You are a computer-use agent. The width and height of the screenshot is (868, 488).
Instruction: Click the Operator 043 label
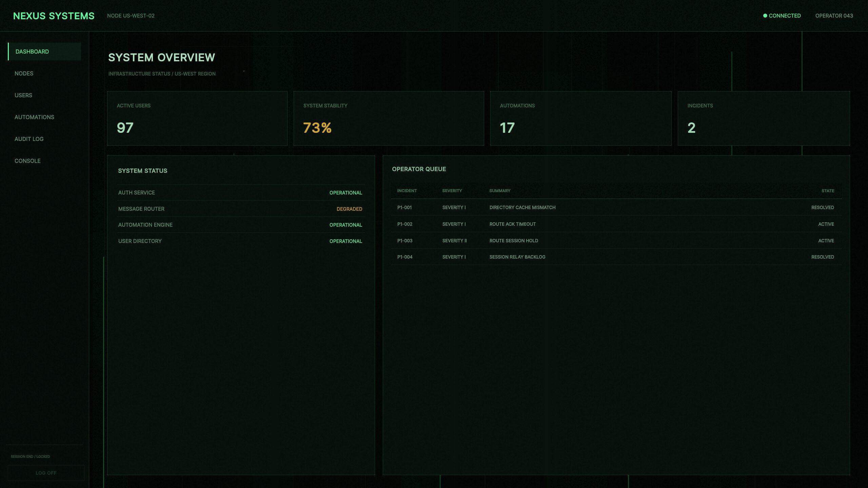click(x=834, y=16)
